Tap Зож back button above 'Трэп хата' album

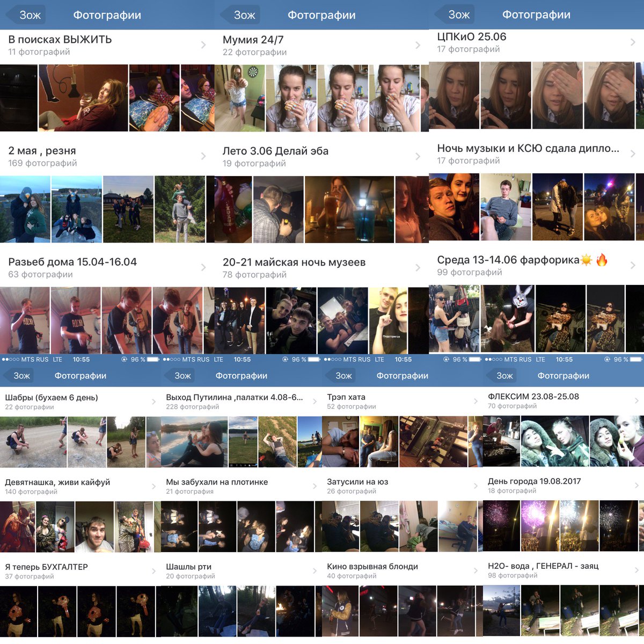(340, 376)
